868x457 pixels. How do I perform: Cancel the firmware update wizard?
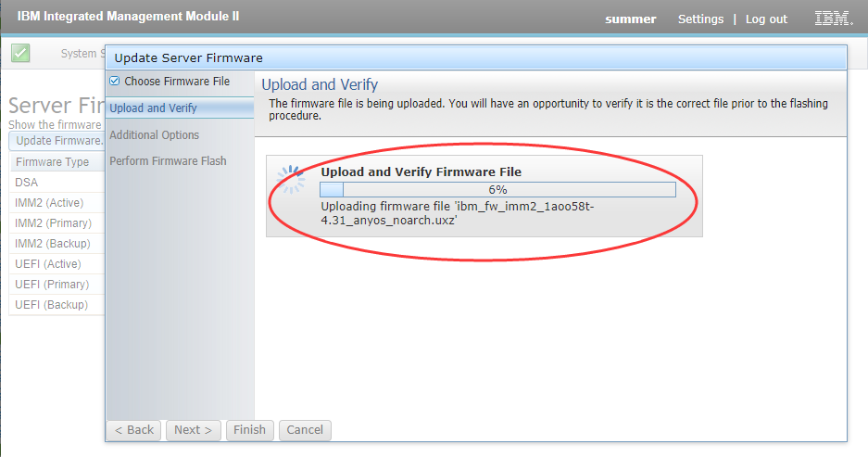(305, 430)
